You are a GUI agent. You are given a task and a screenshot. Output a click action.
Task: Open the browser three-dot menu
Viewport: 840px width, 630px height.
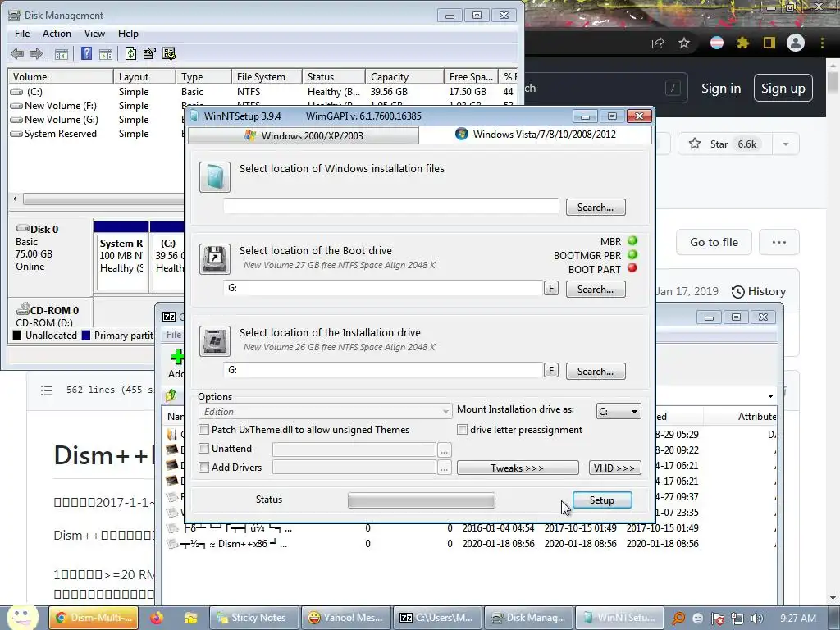[x=822, y=43]
